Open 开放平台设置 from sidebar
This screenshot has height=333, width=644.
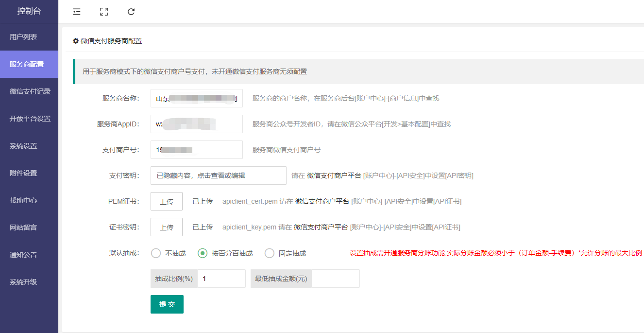(29, 119)
